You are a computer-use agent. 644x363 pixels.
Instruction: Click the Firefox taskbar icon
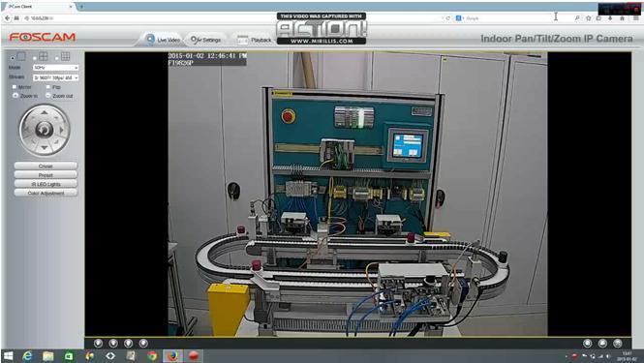(172, 356)
